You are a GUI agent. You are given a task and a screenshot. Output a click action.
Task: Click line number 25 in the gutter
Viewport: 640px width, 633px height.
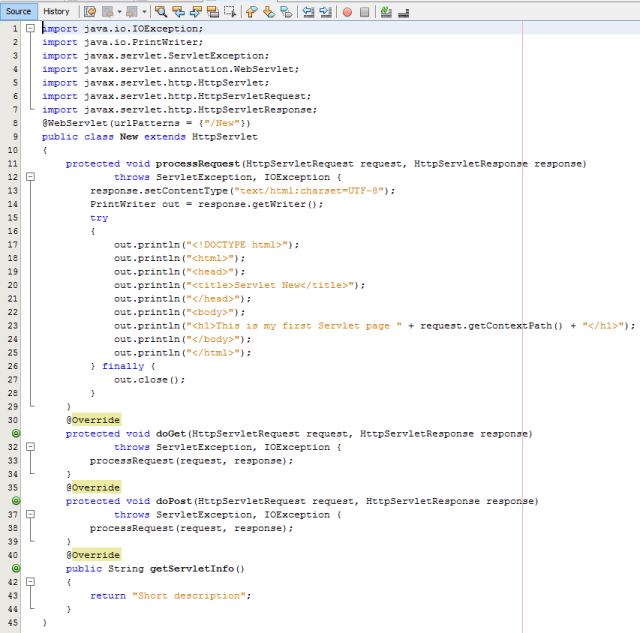[x=14, y=352]
